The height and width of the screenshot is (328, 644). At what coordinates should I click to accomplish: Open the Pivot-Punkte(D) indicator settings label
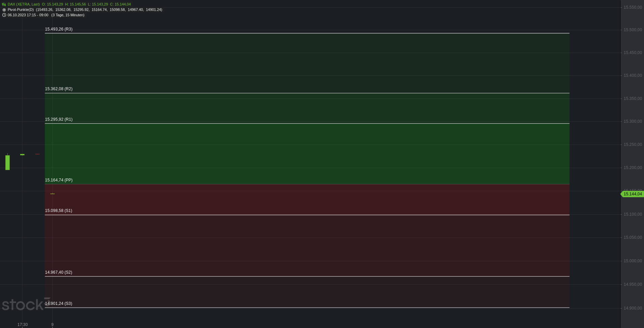point(21,10)
